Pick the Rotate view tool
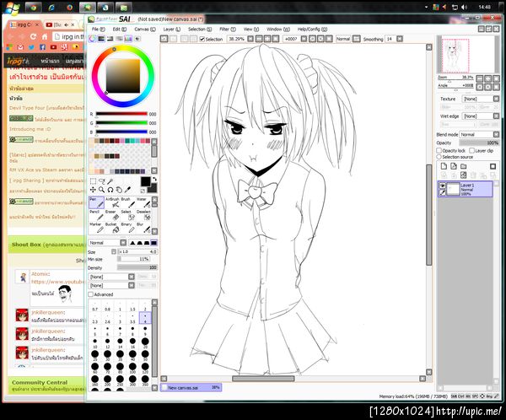 tap(110, 190)
